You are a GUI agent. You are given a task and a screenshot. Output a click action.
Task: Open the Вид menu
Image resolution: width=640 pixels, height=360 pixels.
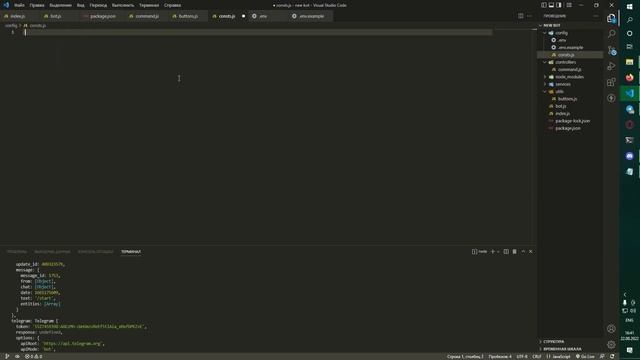[81, 5]
